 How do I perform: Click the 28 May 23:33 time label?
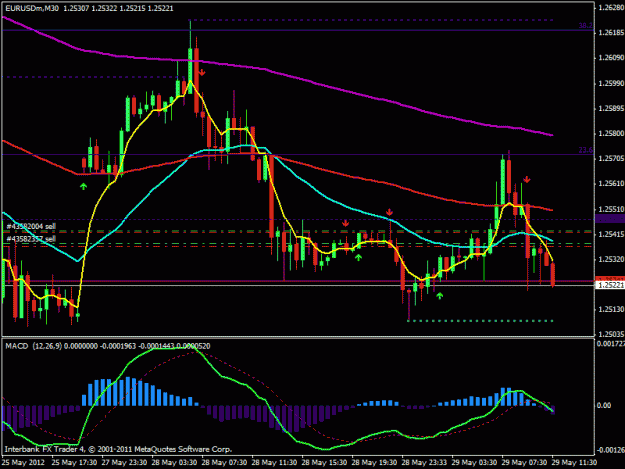(424, 462)
